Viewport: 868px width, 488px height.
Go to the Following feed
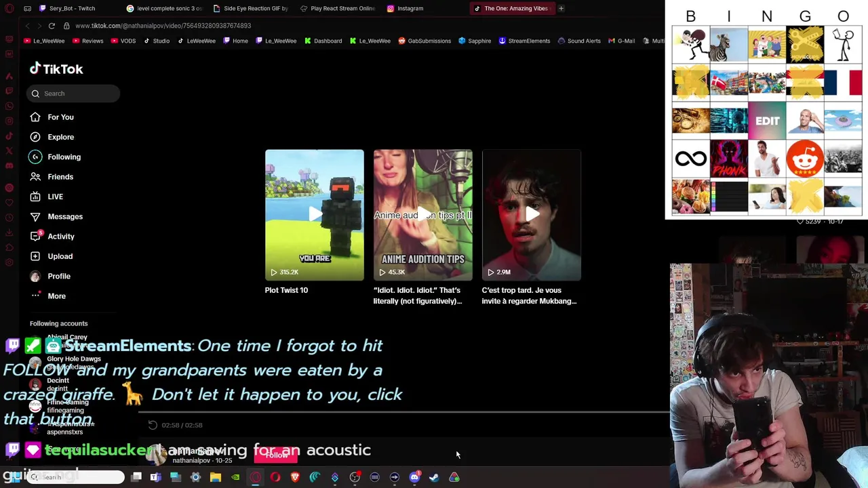point(55,157)
